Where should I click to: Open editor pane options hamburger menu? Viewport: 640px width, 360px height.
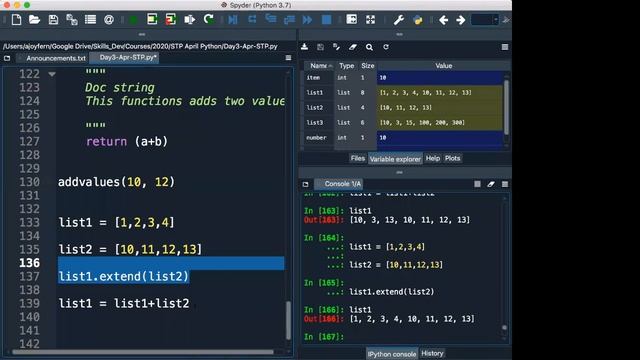(x=289, y=58)
